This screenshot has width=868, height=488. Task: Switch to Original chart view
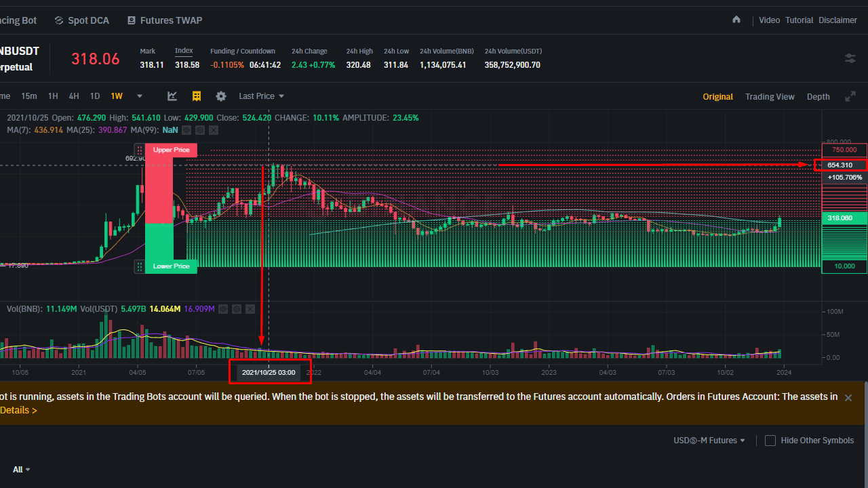click(x=717, y=97)
